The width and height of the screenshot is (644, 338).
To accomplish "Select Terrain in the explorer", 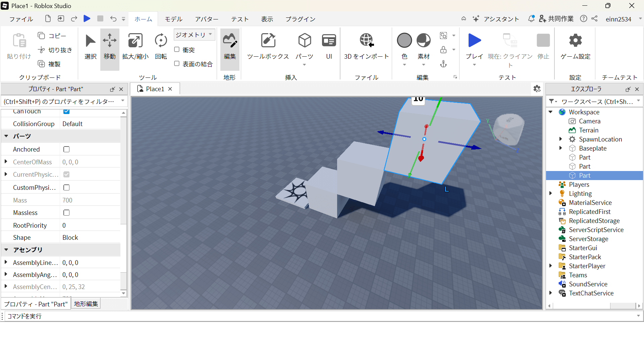I will (589, 130).
